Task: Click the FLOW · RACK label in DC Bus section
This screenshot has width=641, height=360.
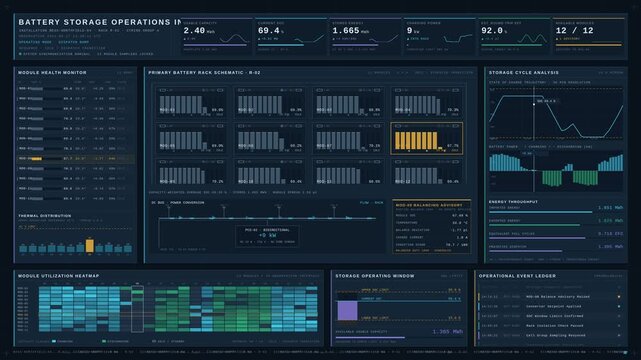Action: (371, 203)
